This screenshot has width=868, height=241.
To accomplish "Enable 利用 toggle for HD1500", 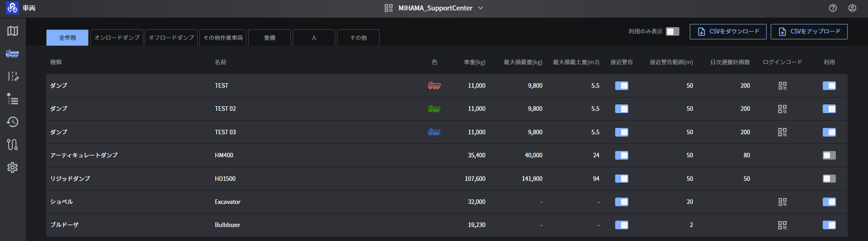I will pos(829,179).
